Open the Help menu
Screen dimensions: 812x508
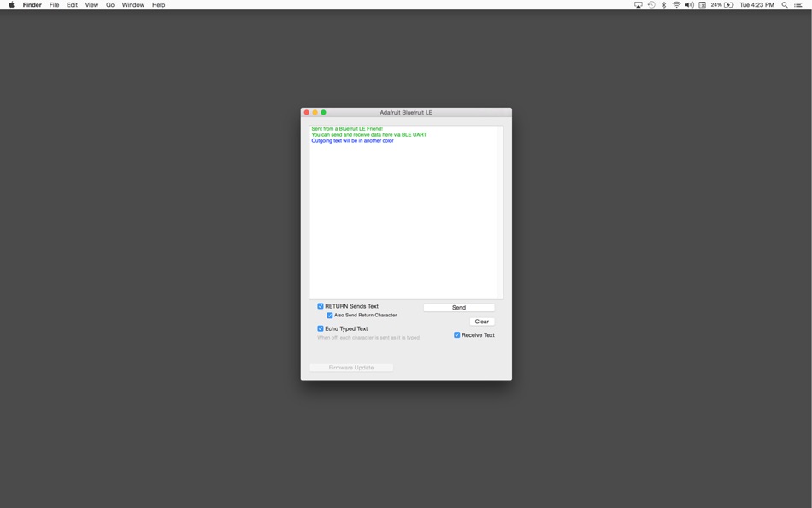pos(158,4)
